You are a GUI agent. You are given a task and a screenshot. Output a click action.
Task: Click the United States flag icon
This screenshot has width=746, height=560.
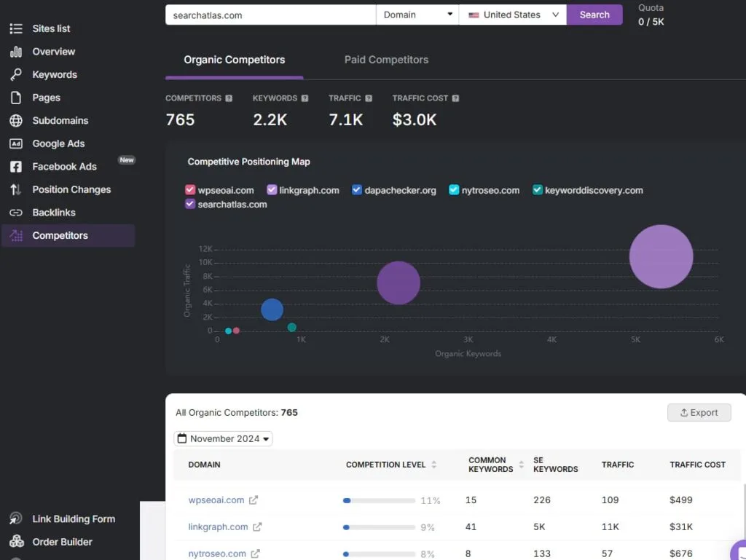(x=474, y=15)
